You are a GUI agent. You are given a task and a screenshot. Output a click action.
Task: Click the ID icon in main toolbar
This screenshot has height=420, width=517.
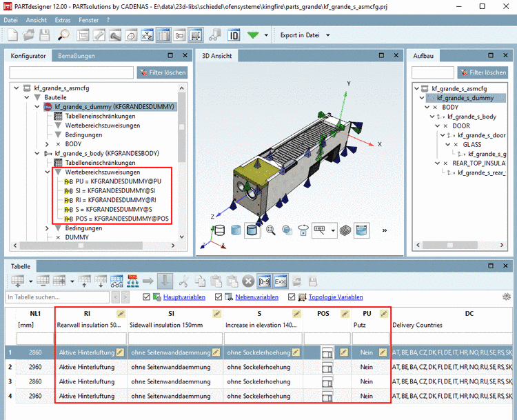234,35
